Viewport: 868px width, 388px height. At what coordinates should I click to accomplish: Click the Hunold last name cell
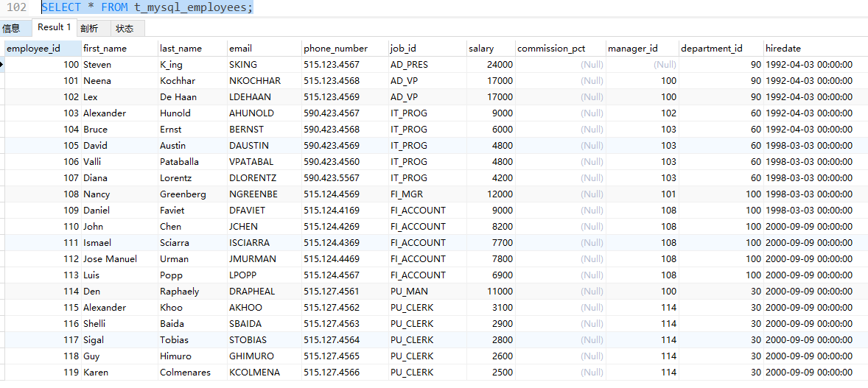tap(192, 113)
